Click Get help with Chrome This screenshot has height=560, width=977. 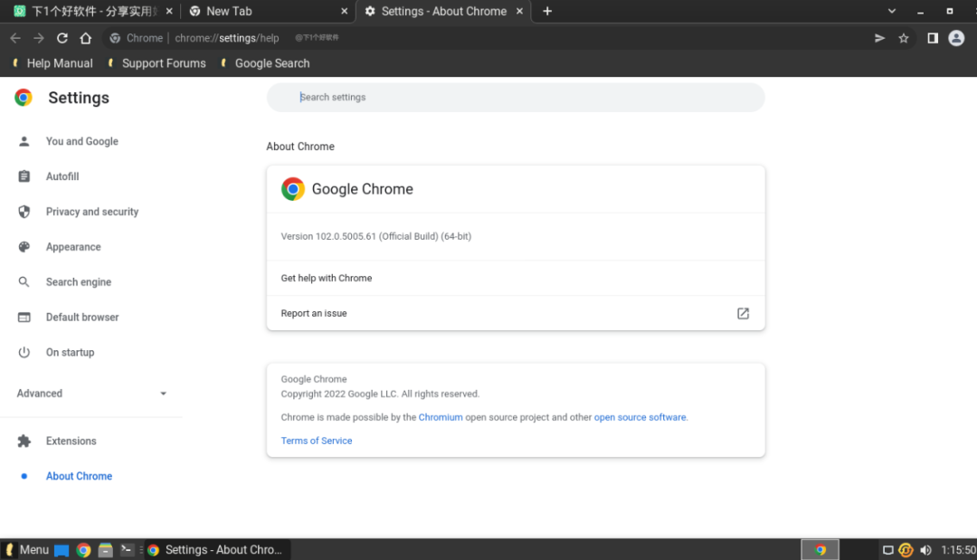(x=327, y=278)
